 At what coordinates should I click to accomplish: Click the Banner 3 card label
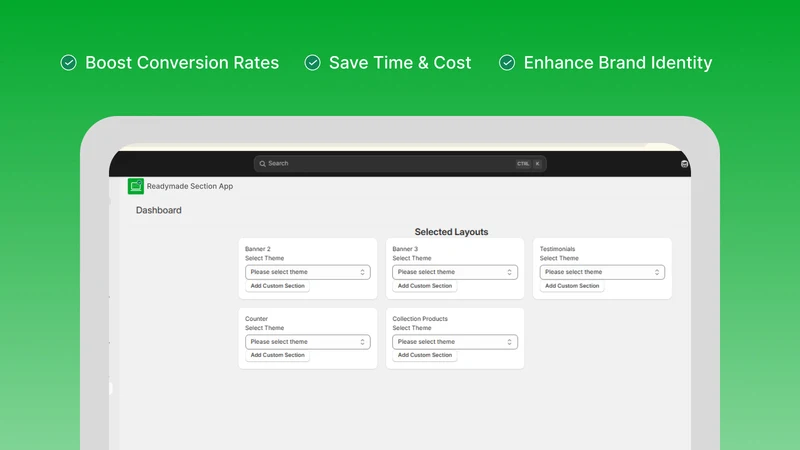(405, 249)
